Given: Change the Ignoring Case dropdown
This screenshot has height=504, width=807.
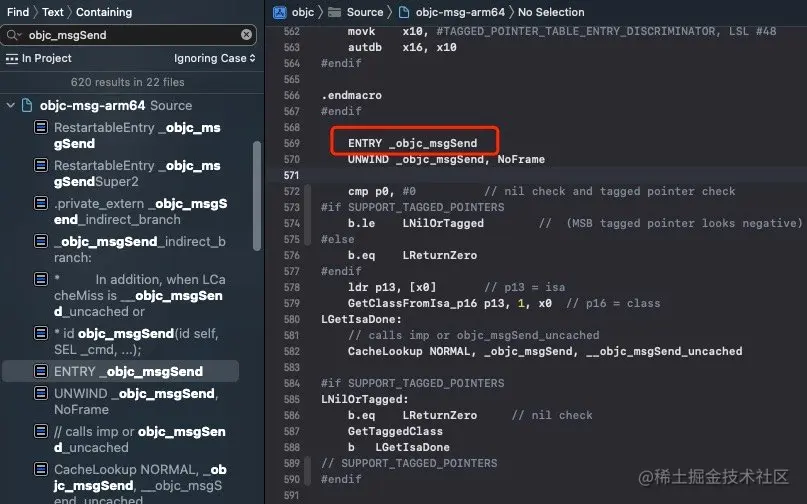Looking at the screenshot, I should [215, 58].
